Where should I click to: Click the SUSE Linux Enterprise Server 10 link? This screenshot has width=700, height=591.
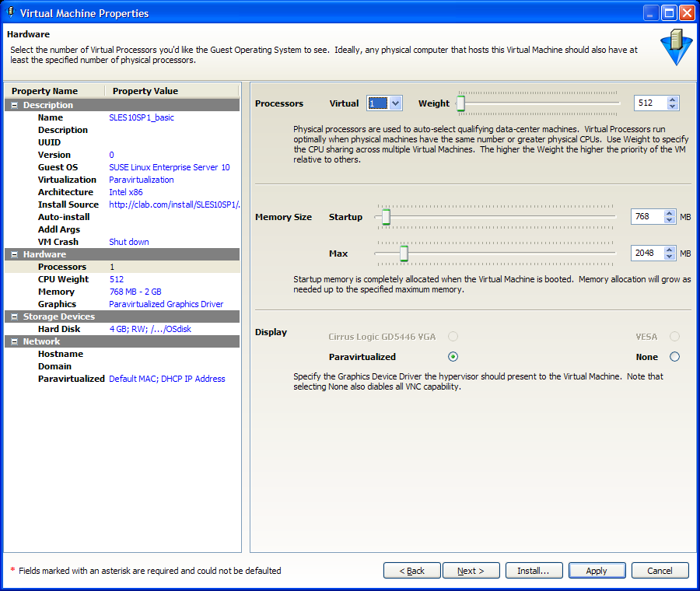[170, 166]
